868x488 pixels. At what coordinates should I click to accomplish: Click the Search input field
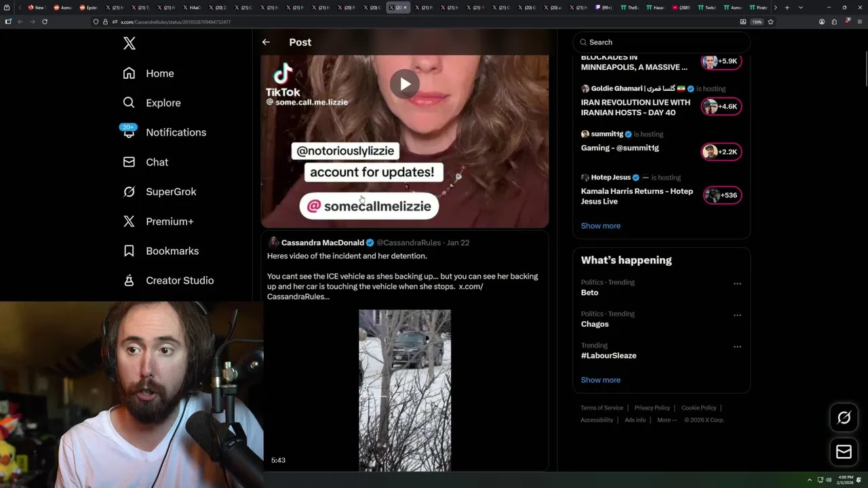pyautogui.click(x=661, y=42)
